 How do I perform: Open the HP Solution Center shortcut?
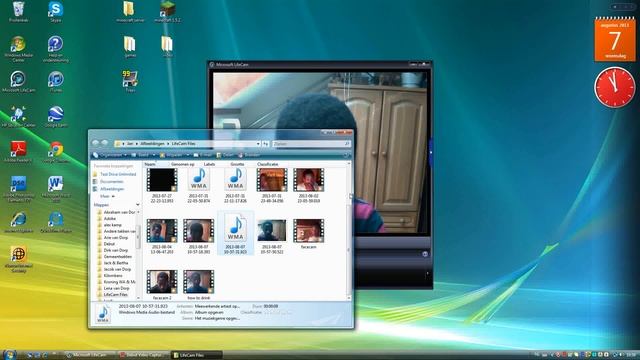(x=18, y=117)
